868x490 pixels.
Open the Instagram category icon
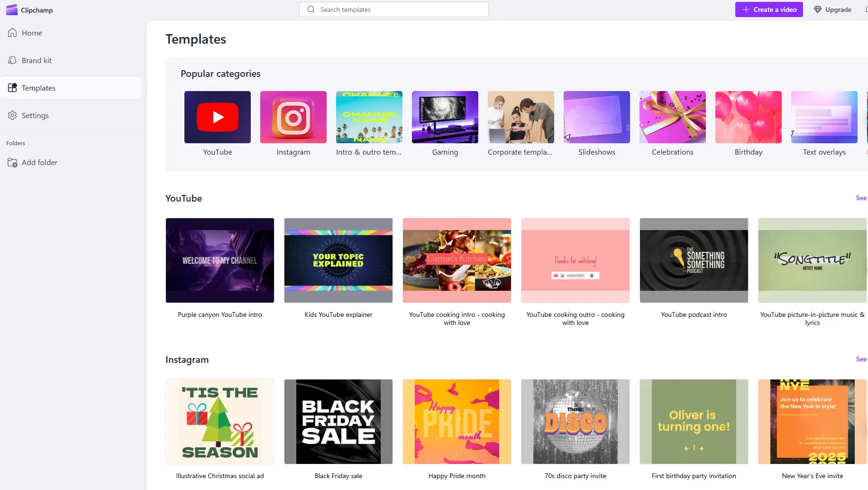coord(293,117)
